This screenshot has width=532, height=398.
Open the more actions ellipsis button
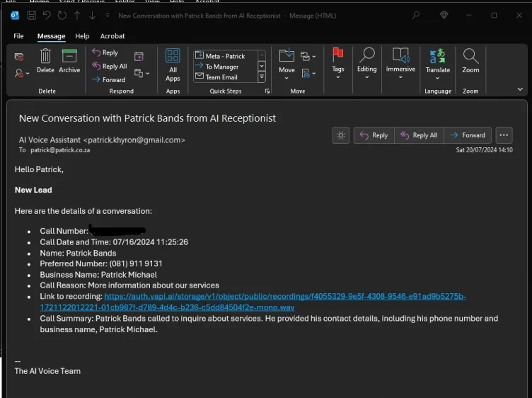504,135
